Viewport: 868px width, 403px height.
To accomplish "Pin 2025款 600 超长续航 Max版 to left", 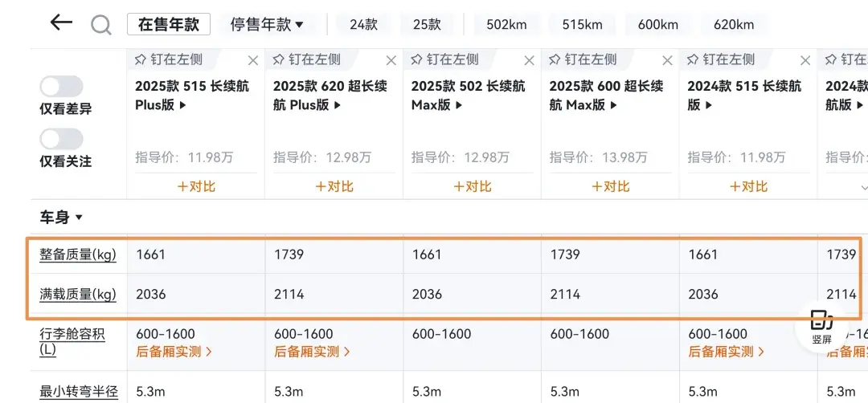I will tap(583, 59).
